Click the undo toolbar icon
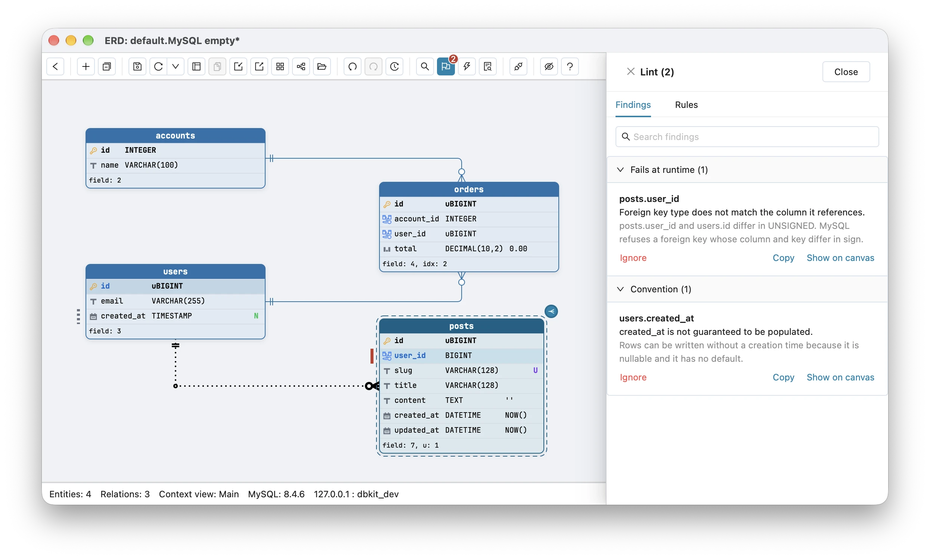The width and height of the screenshot is (930, 560). [x=353, y=66]
